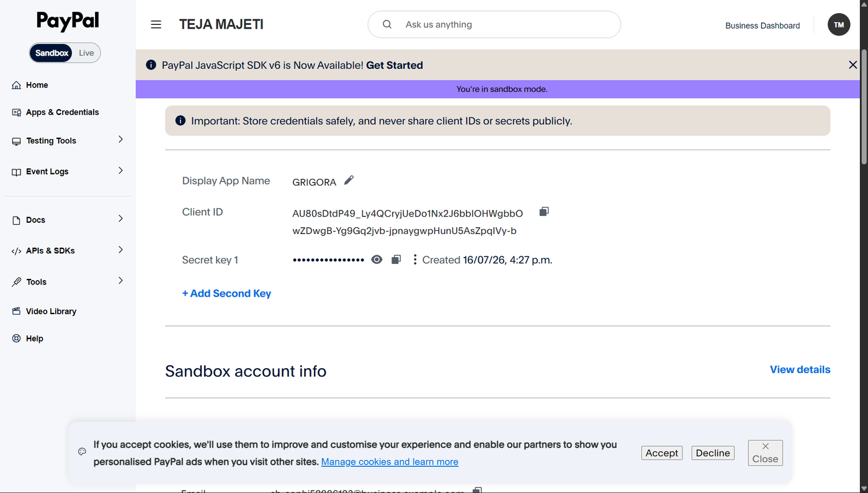Reveal Secret key 1 with eye icon
Viewport: 868px width, 493px height.
point(377,260)
